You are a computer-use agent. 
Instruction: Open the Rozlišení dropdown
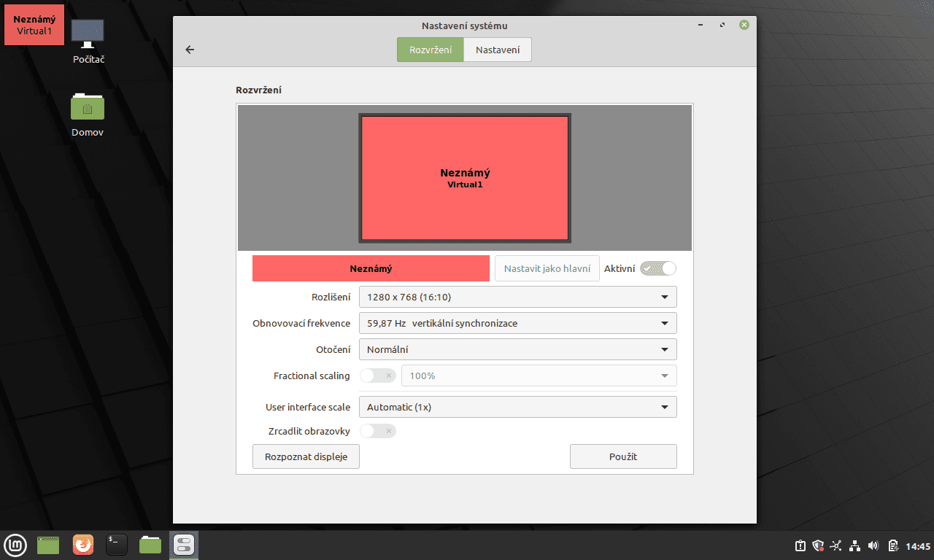pyautogui.click(x=517, y=297)
